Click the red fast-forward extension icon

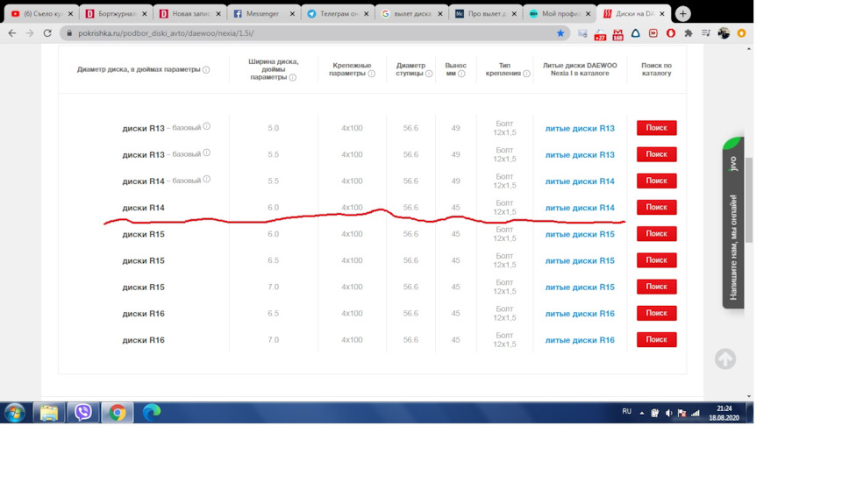point(653,33)
